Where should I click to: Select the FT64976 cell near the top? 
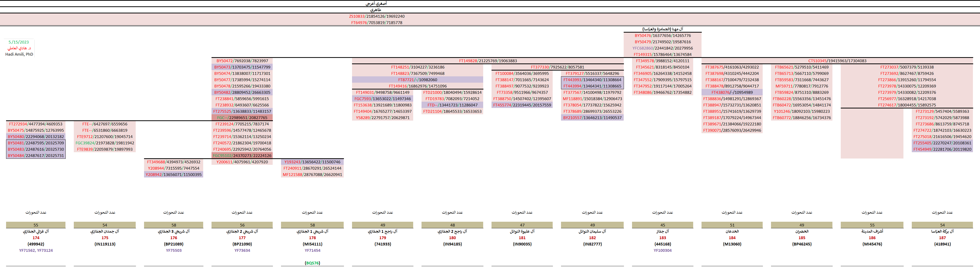pos(376,23)
